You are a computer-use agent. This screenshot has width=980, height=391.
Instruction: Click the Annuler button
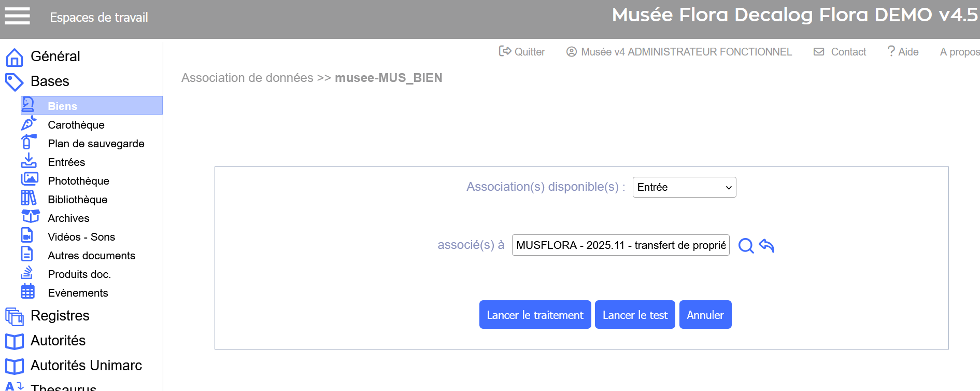click(x=705, y=315)
